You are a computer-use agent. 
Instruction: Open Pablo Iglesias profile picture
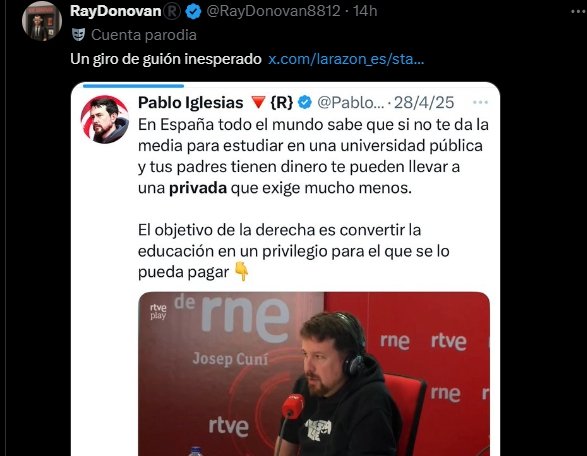[105, 119]
